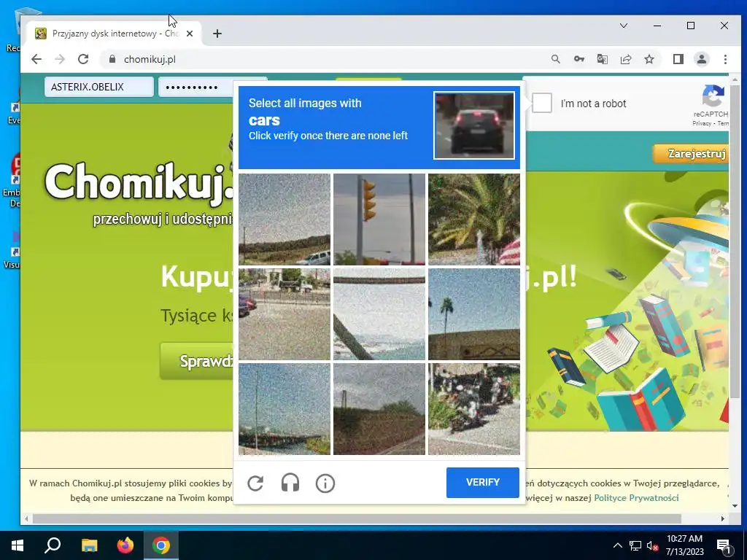The height and width of the screenshot is (560, 747).
Task: Click the Chrome taskbar icon
Action: (161, 545)
